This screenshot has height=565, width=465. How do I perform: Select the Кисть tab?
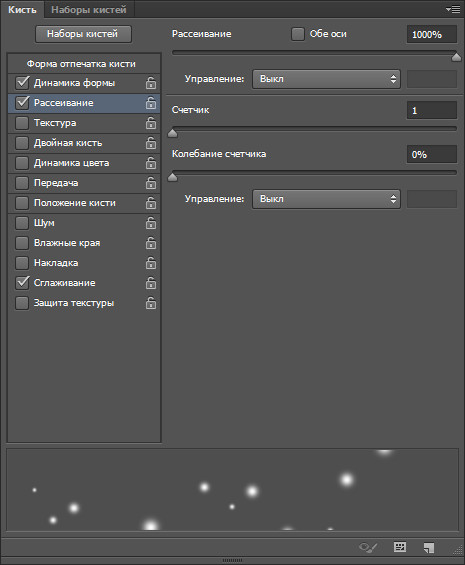point(22,10)
